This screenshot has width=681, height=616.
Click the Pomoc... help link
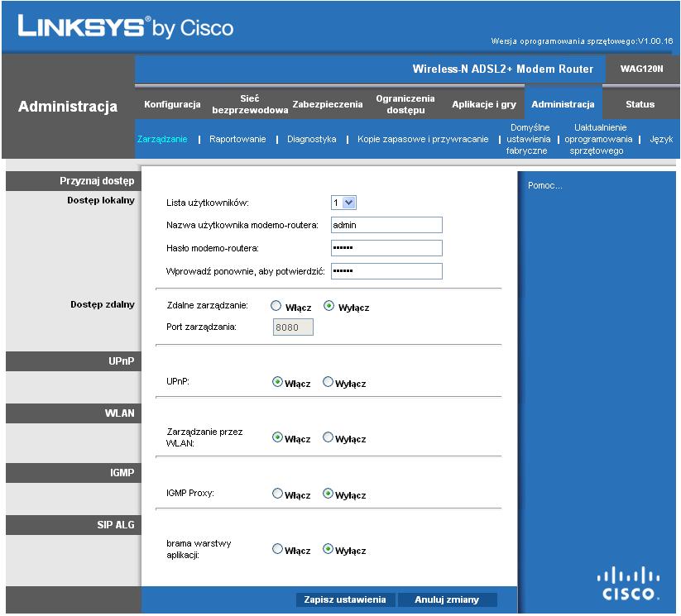pos(544,185)
